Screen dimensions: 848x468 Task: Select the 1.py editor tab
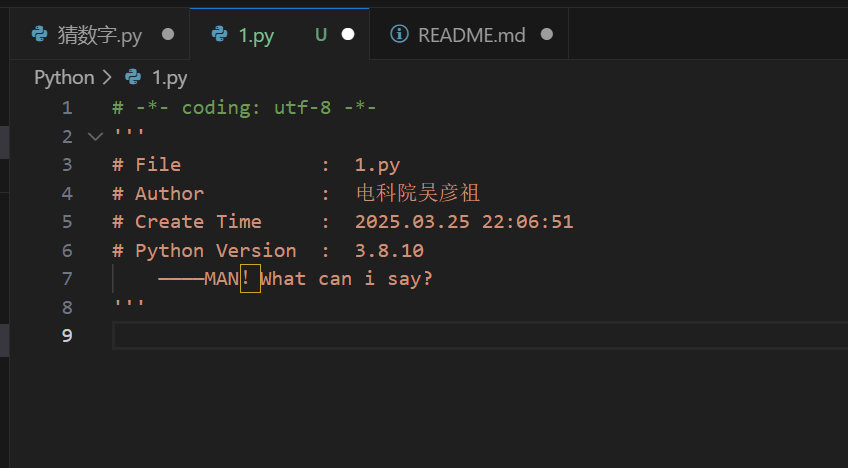[x=280, y=34]
